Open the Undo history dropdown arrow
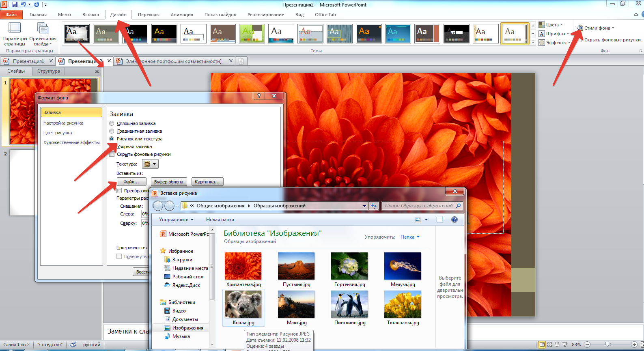The height and width of the screenshot is (351, 644). point(29,4)
